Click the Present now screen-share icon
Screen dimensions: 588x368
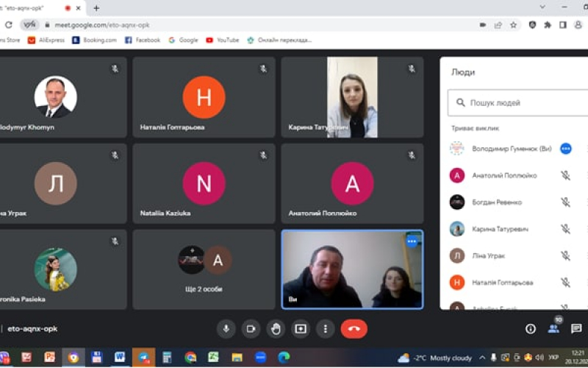pyautogui.click(x=301, y=329)
